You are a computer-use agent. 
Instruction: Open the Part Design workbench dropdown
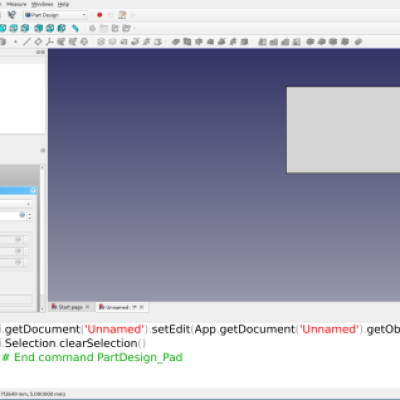[56, 15]
